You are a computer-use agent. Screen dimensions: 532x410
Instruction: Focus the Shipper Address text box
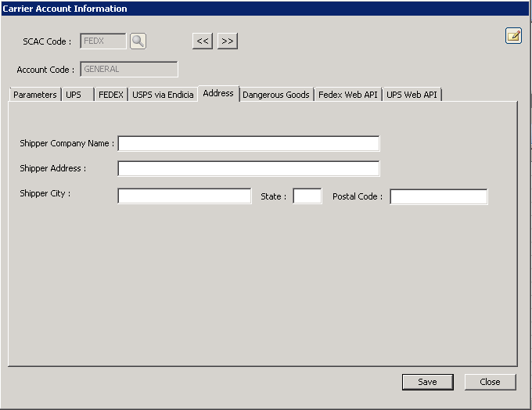tap(248, 169)
